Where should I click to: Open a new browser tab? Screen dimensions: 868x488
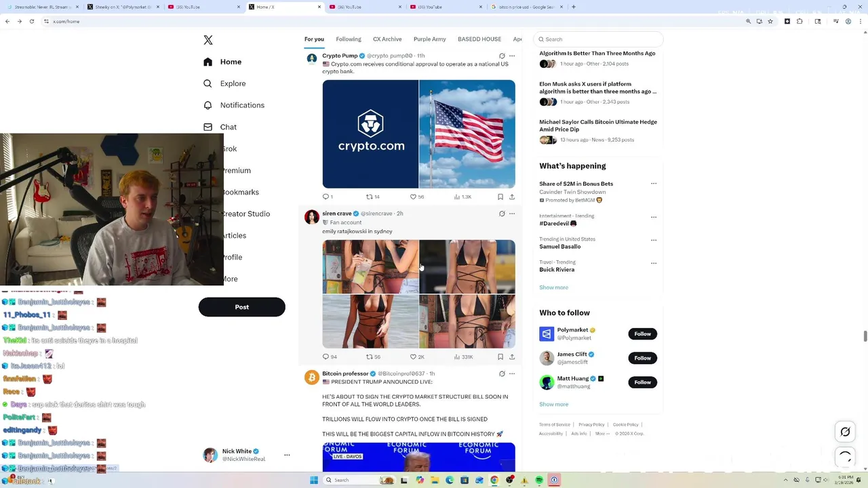pyautogui.click(x=574, y=7)
